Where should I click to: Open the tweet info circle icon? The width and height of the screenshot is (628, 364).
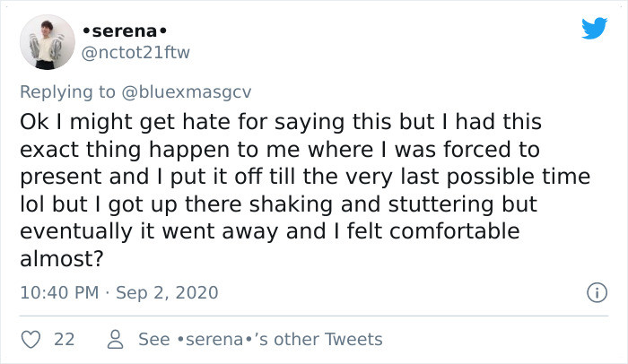coord(597,292)
